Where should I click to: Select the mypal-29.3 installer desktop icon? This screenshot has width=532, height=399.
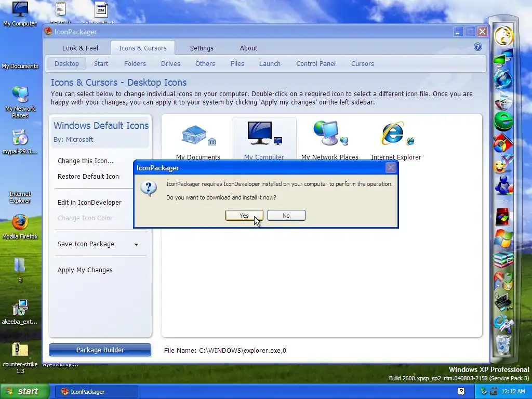click(x=20, y=142)
